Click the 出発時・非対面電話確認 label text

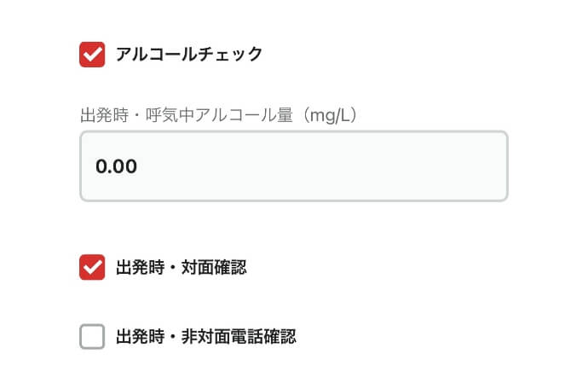(205, 337)
